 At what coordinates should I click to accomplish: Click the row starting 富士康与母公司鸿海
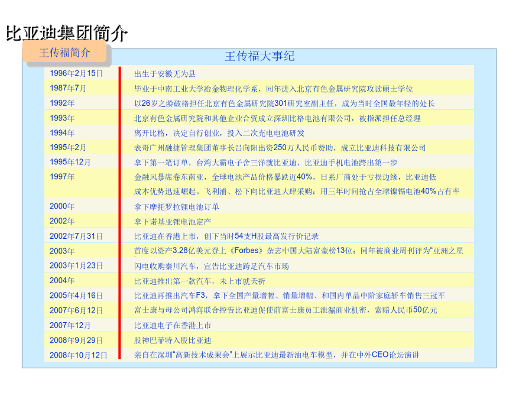click(286, 310)
